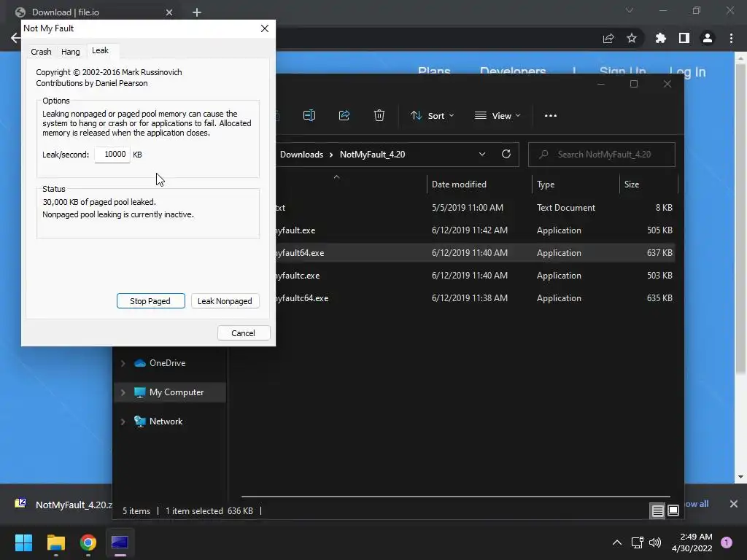Click the Explorer share toolbar icon
This screenshot has height=560, width=747.
click(x=344, y=115)
